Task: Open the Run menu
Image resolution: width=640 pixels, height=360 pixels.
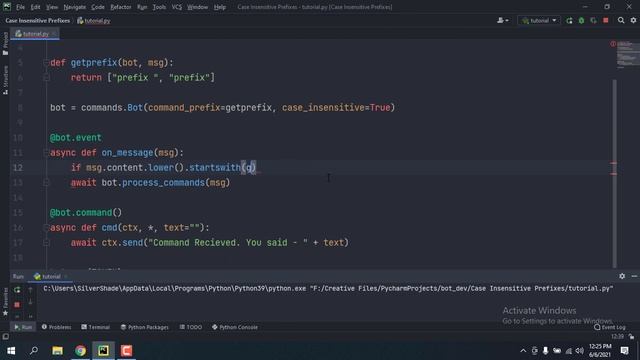Action: pos(142,7)
